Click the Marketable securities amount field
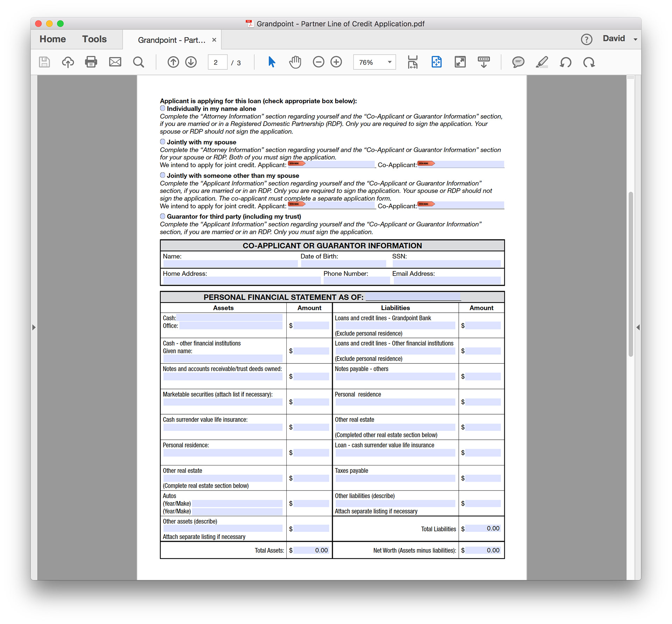This screenshot has width=672, height=624. (x=311, y=402)
